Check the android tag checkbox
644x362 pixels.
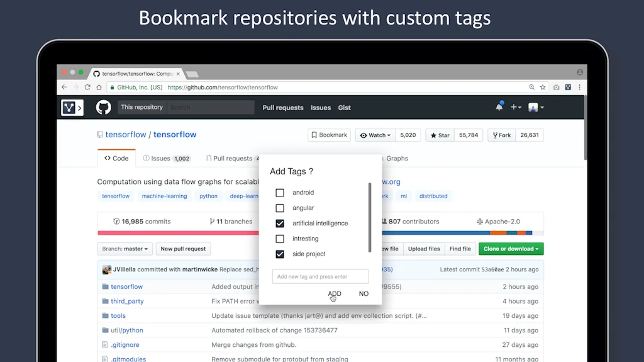click(x=280, y=193)
